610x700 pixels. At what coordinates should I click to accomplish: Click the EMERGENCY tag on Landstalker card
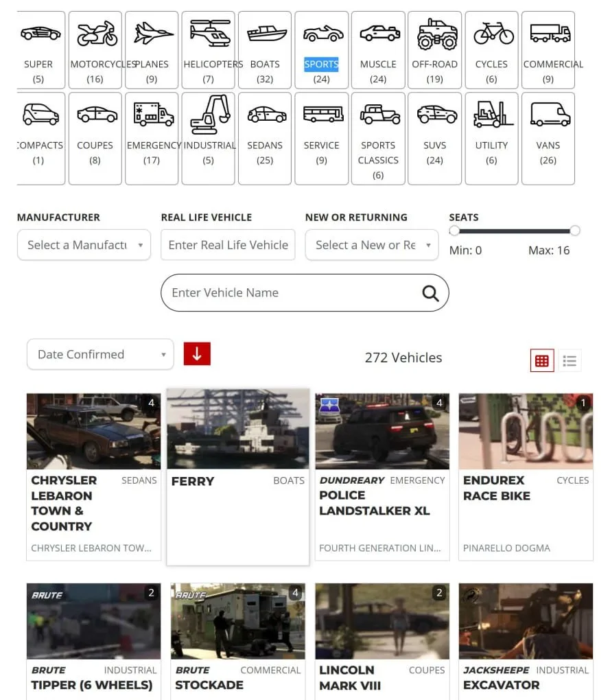click(x=417, y=480)
